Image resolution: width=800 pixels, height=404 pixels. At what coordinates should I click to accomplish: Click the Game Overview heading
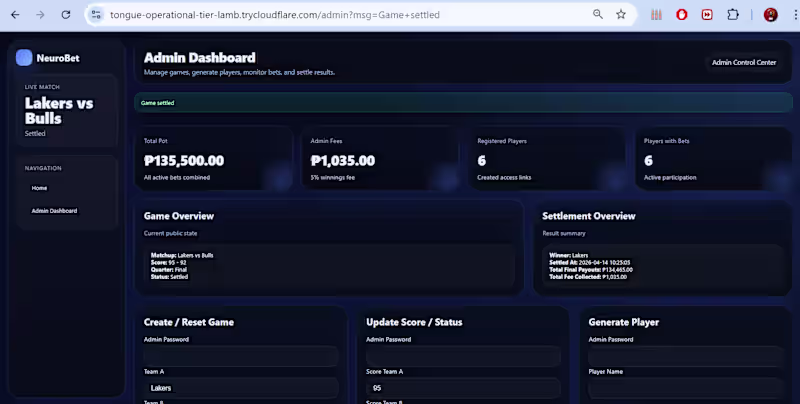click(179, 216)
